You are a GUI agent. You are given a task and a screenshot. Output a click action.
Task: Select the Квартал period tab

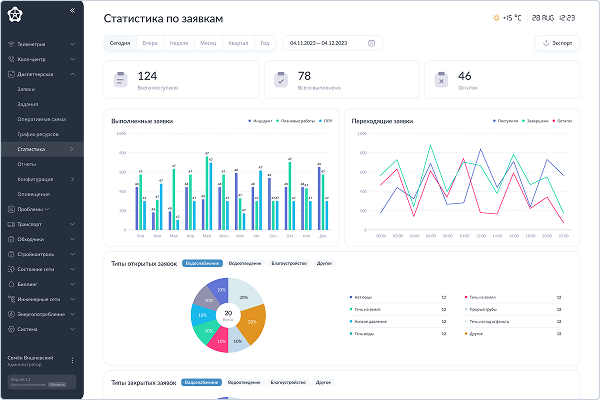(238, 43)
